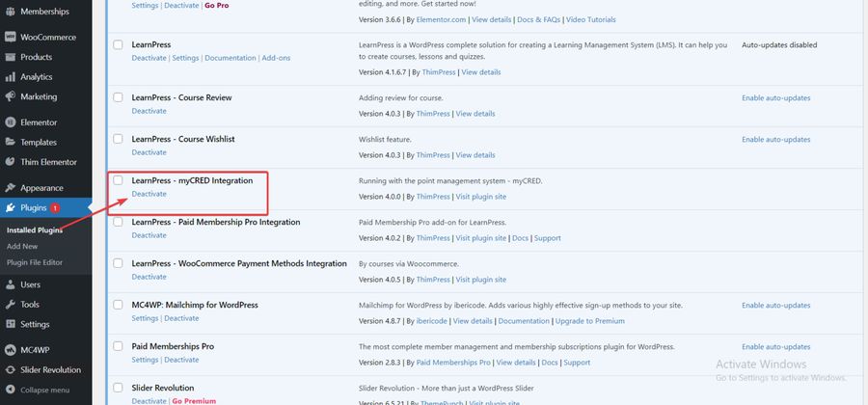Enable auto-updates for LearnPress - Course Review

[775, 98]
